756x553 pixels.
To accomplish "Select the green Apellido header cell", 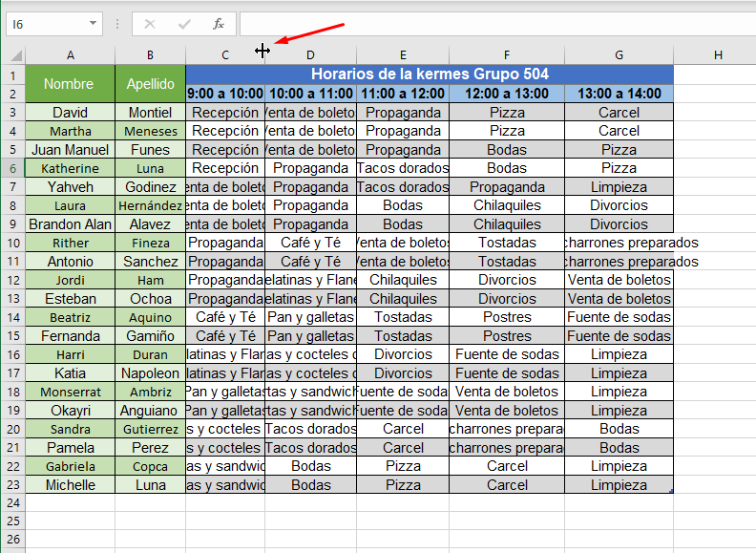I will point(151,84).
